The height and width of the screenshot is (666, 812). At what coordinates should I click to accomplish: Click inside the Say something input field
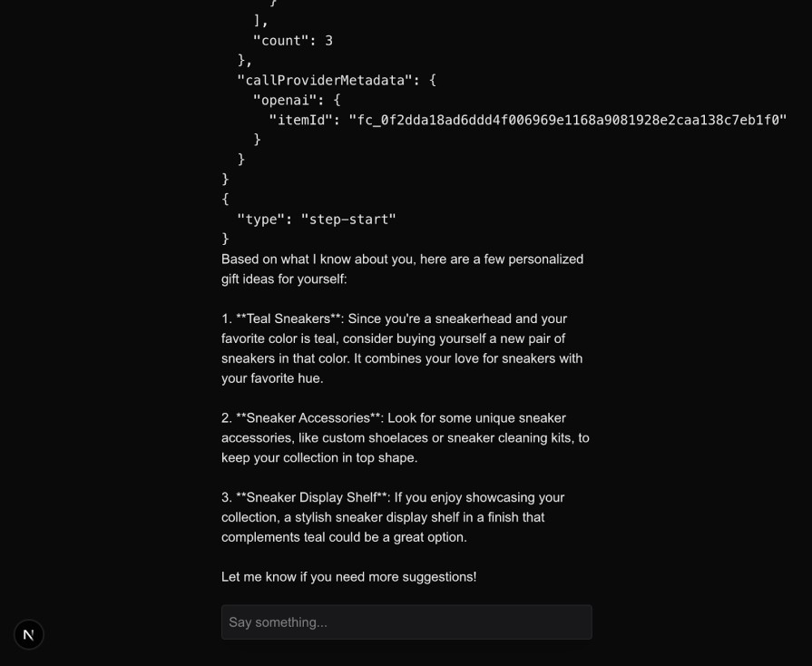coord(406,622)
